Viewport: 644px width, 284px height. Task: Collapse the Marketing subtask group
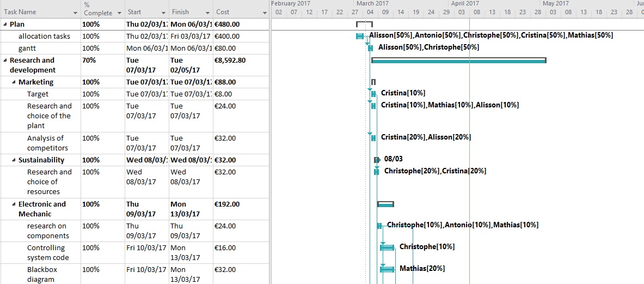coord(14,82)
